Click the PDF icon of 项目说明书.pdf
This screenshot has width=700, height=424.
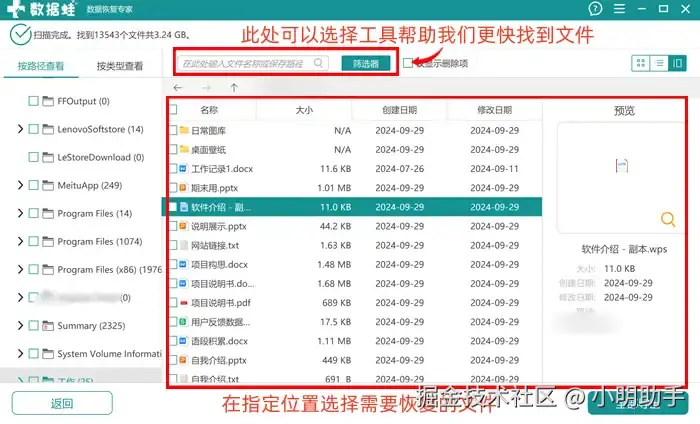pos(183,303)
